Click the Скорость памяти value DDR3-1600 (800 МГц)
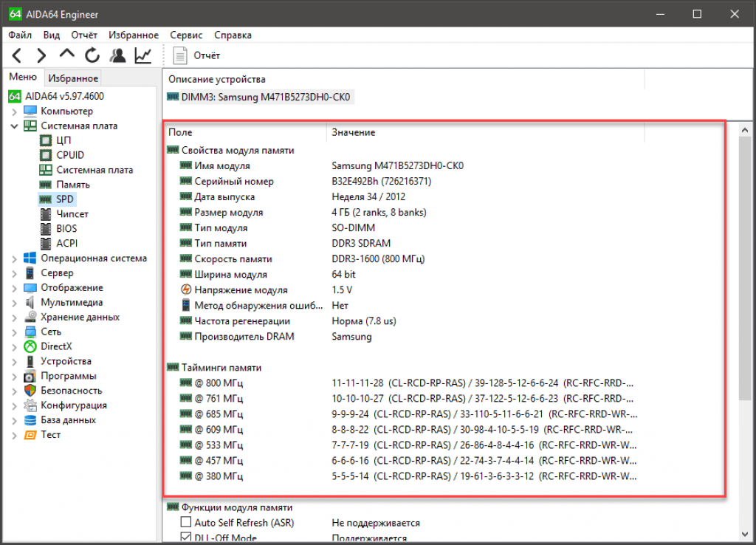The image size is (756, 545). click(378, 259)
